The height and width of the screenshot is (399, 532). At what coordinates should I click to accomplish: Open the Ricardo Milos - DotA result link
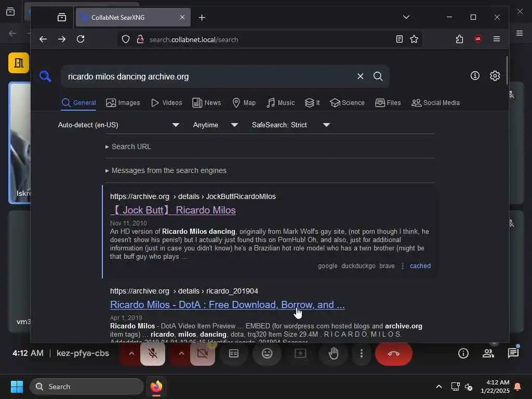tap(228, 304)
